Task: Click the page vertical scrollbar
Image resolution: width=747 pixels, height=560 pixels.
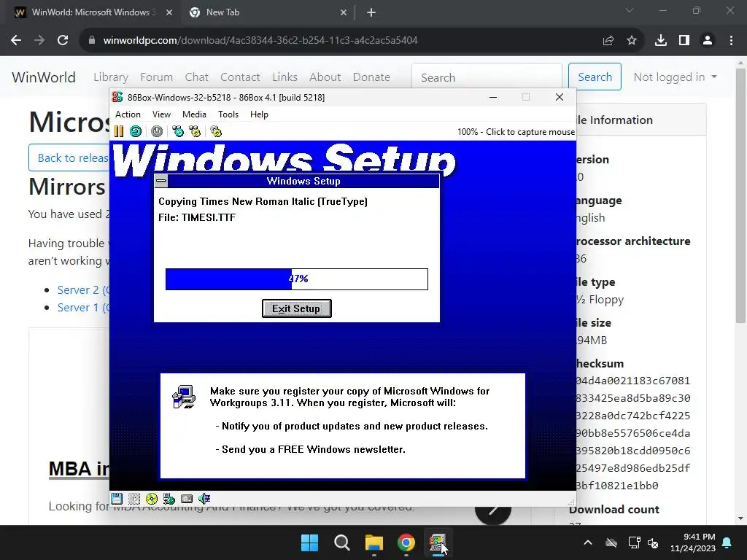Action: point(740,195)
